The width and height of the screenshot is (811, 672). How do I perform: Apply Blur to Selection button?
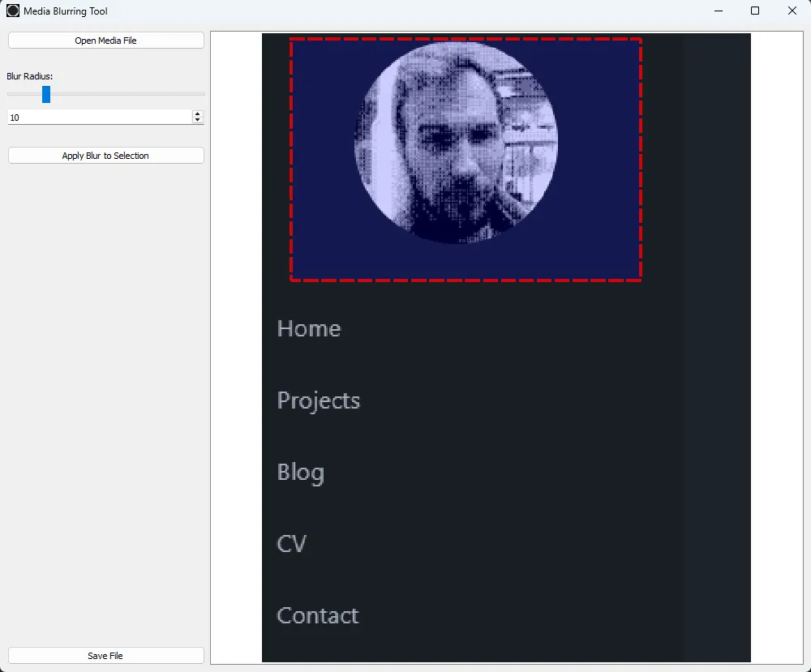(106, 156)
